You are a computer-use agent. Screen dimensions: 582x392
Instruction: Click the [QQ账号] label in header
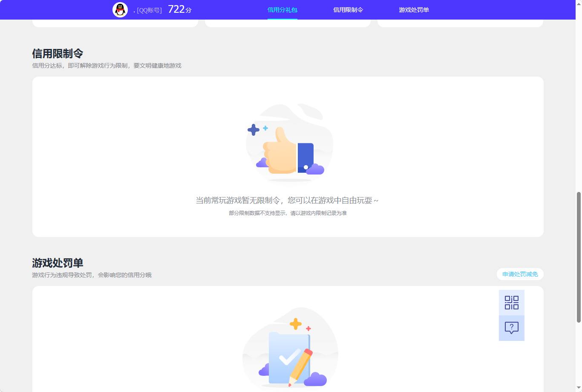150,10
